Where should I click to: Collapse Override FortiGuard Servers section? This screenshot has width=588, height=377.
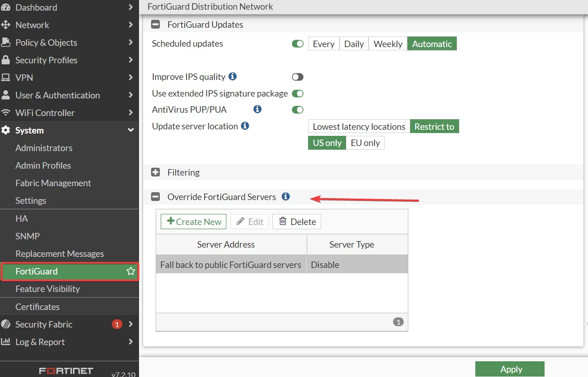click(x=156, y=197)
